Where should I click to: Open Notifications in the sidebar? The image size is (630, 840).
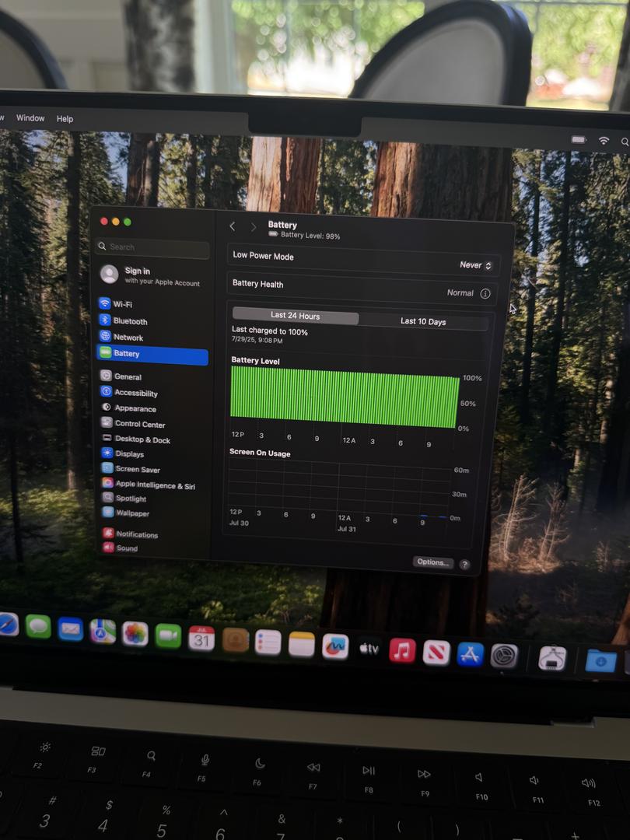152,534
